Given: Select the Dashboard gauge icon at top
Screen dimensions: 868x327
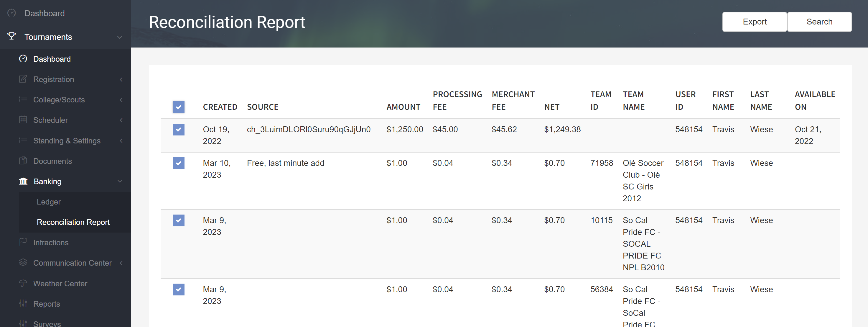Looking at the screenshot, I should coord(12,13).
